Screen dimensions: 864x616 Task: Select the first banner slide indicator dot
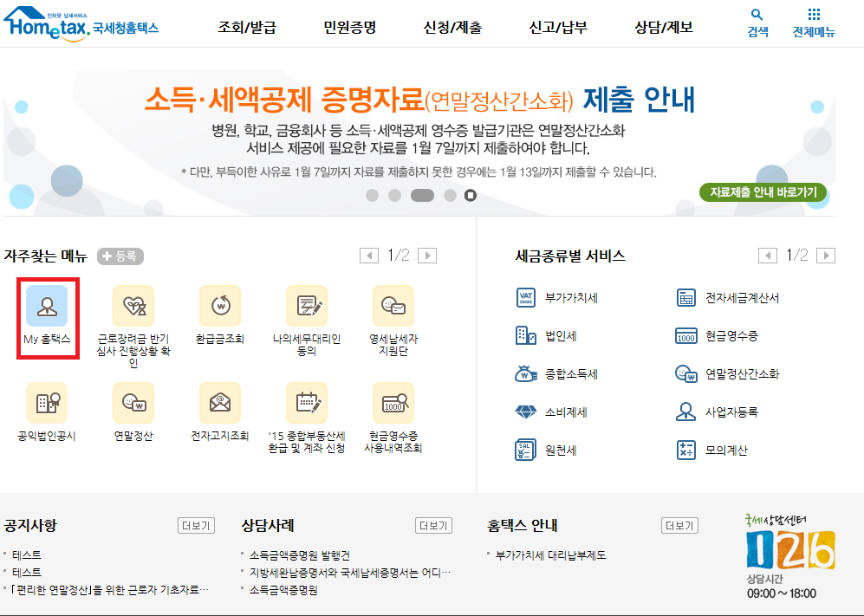373,196
